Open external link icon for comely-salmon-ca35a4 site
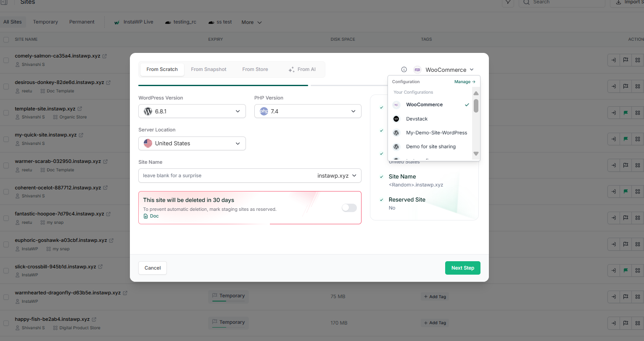The image size is (644, 341). point(105,56)
